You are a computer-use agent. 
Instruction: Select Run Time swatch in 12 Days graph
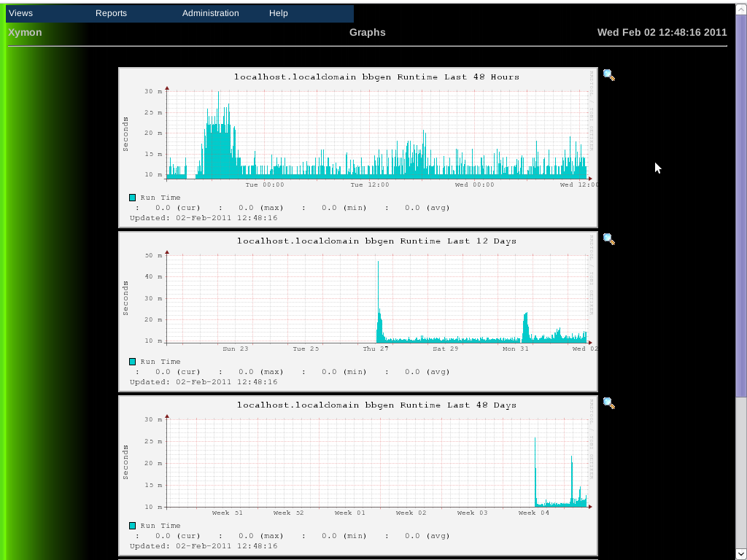click(133, 362)
